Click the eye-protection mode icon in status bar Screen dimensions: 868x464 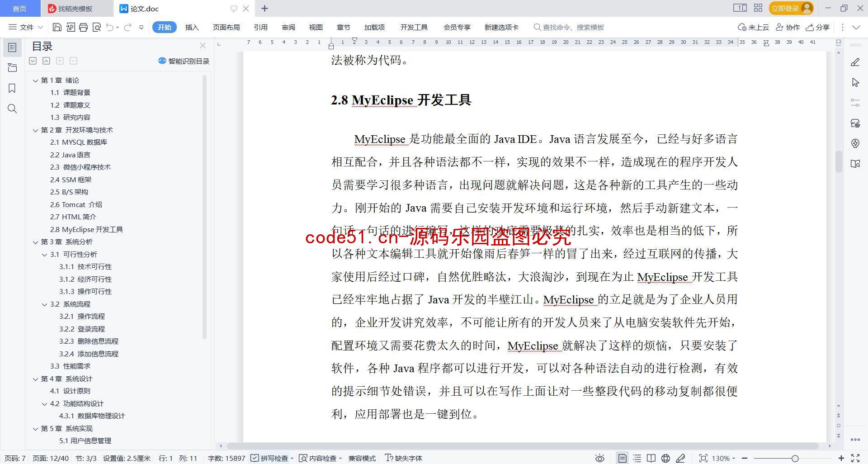pos(599,458)
